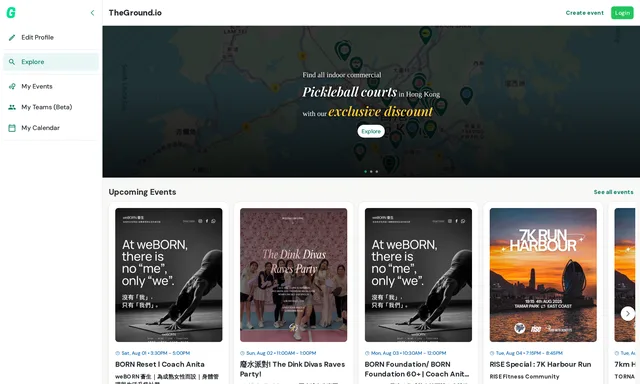Click the My Teams people icon
Screen dimensions: 640x384
[x=12, y=107]
